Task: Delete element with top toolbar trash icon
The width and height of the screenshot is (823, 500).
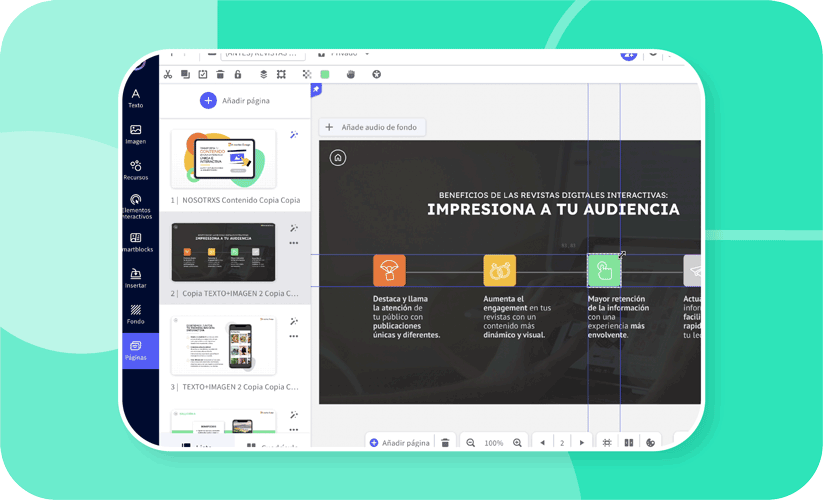Action: click(220, 75)
